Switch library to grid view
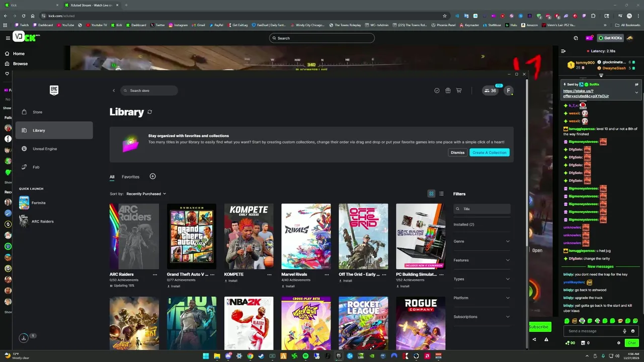 [x=431, y=194]
